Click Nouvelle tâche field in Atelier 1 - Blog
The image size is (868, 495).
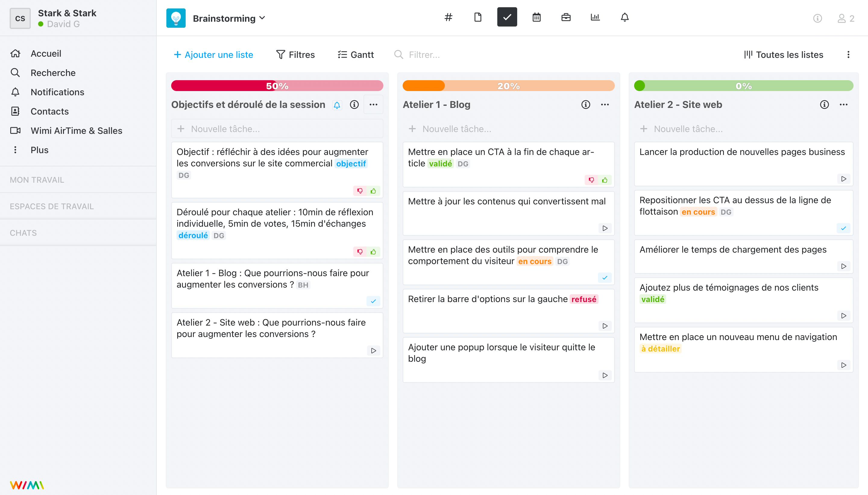coord(508,128)
